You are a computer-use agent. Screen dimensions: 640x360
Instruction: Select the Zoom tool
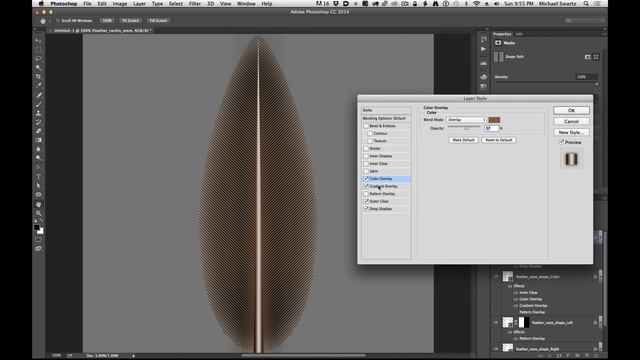[38, 213]
